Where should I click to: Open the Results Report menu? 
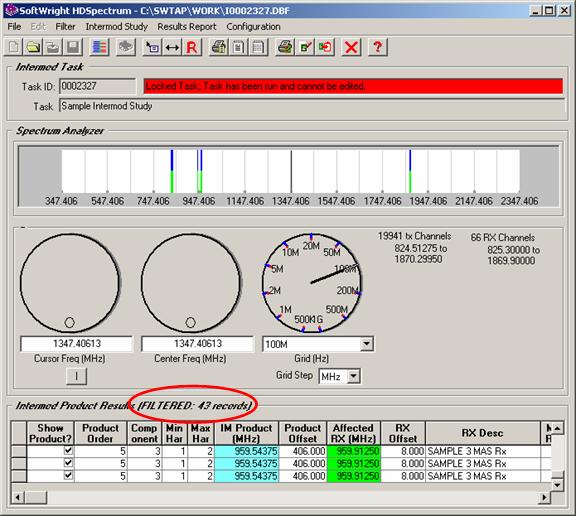[x=187, y=27]
